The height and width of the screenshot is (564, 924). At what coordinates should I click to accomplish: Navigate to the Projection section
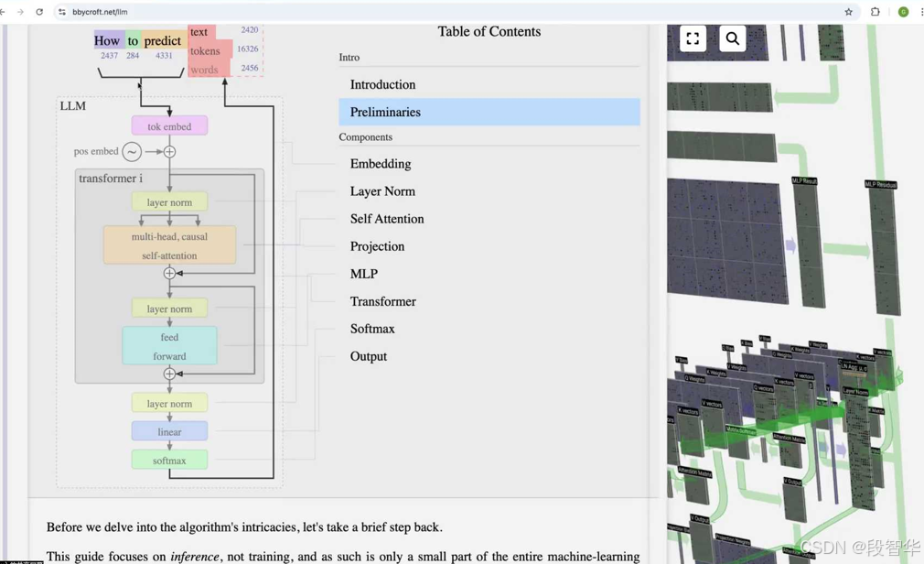(x=377, y=246)
